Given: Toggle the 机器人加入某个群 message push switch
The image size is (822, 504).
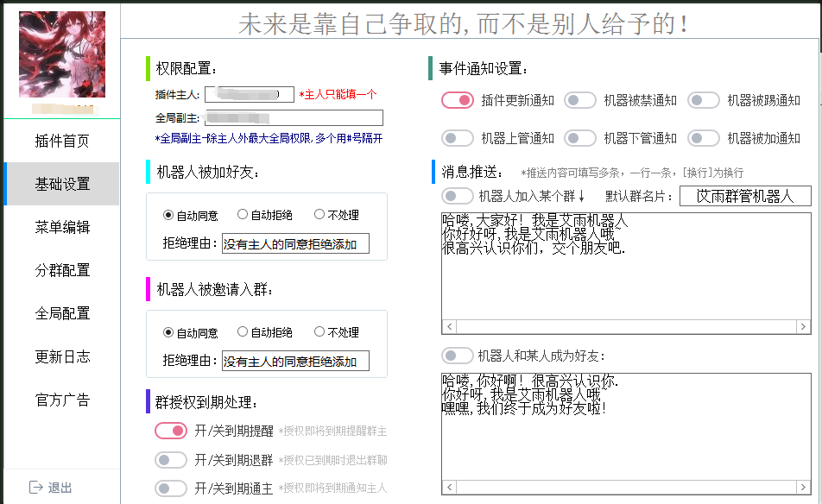Looking at the screenshot, I should 457,196.
